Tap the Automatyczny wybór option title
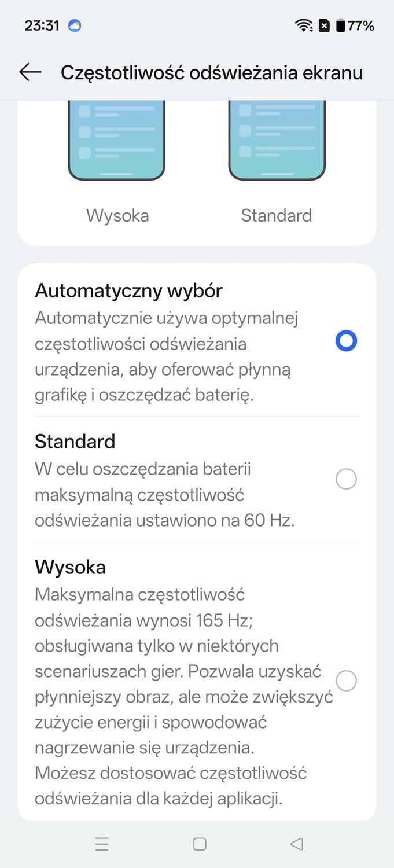Viewport: 394px width, 868px height. (x=128, y=290)
